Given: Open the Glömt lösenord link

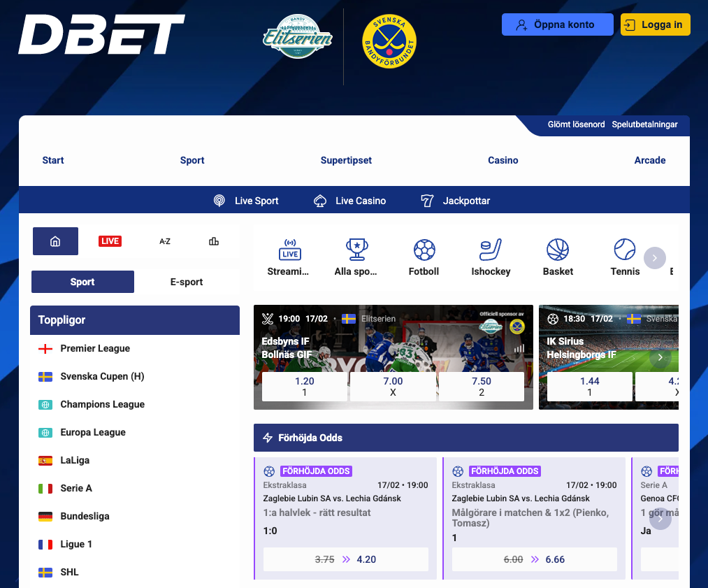Looking at the screenshot, I should [576, 124].
